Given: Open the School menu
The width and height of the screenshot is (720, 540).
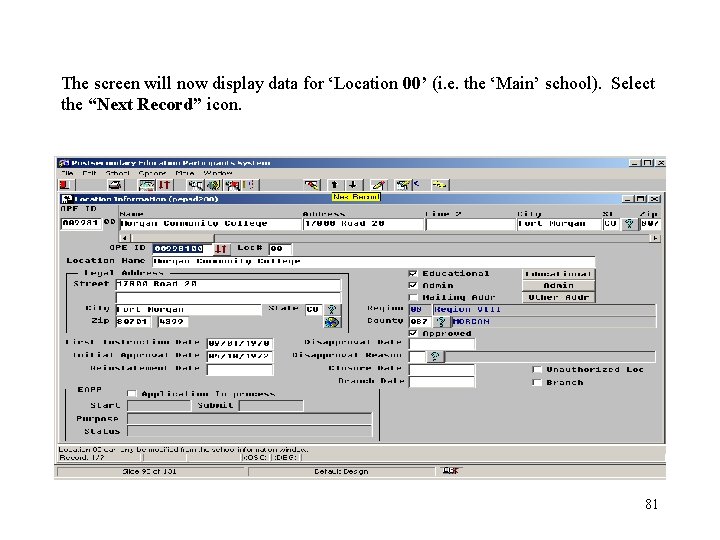Looking at the screenshot, I should (118, 173).
